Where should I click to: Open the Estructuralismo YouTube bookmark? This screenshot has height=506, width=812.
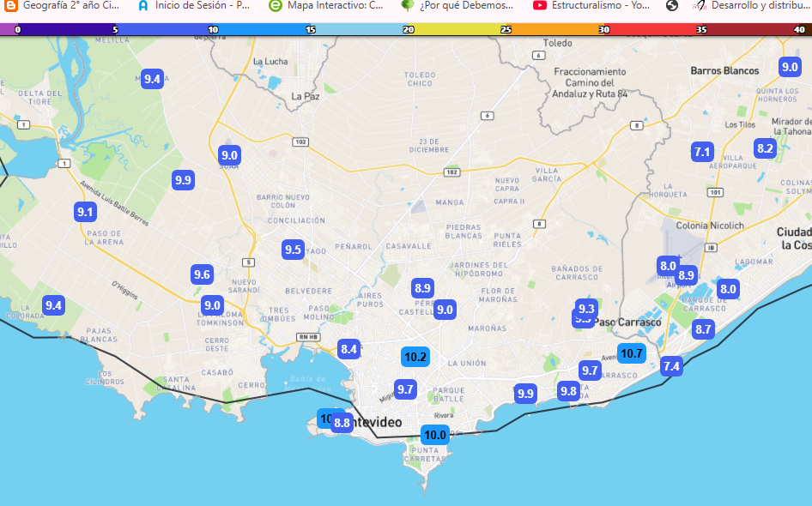point(591,6)
